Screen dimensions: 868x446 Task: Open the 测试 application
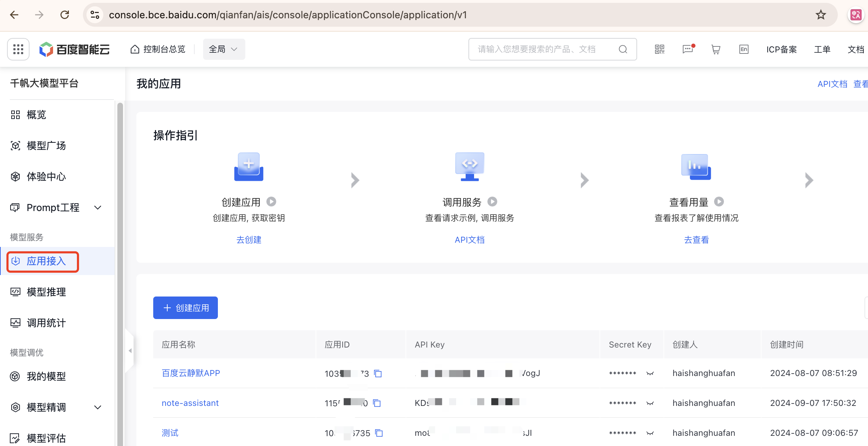coord(170,433)
